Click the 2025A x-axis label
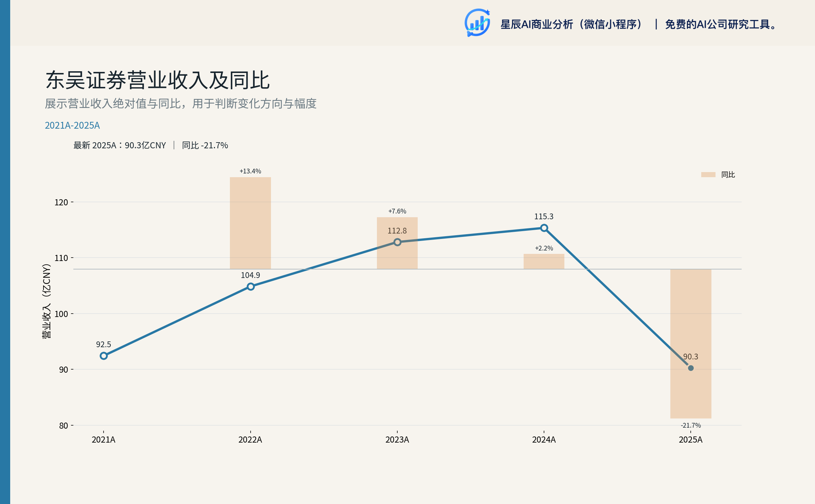This screenshot has height=504, width=815. point(691,440)
